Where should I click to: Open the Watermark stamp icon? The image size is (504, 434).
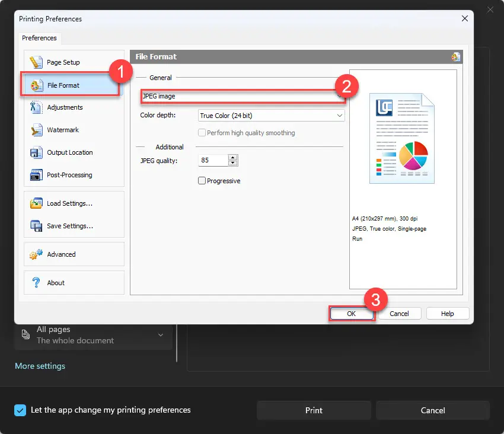click(36, 130)
